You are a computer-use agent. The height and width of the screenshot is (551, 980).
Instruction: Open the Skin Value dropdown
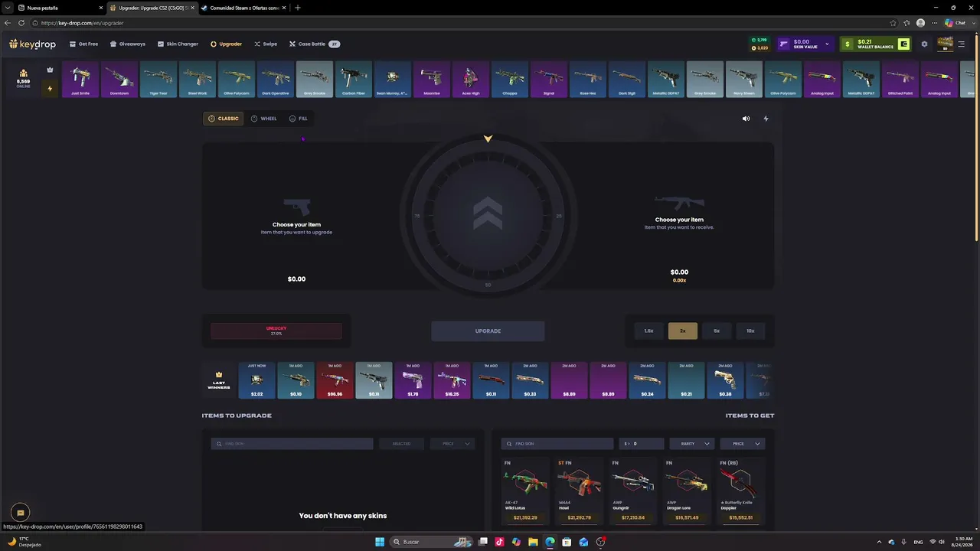tap(804, 44)
